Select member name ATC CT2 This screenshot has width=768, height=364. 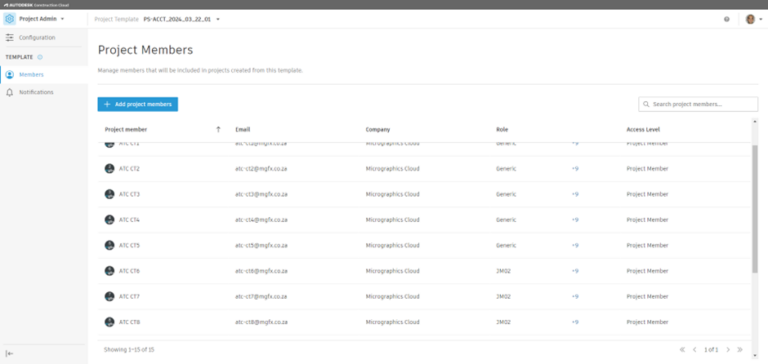click(x=129, y=169)
